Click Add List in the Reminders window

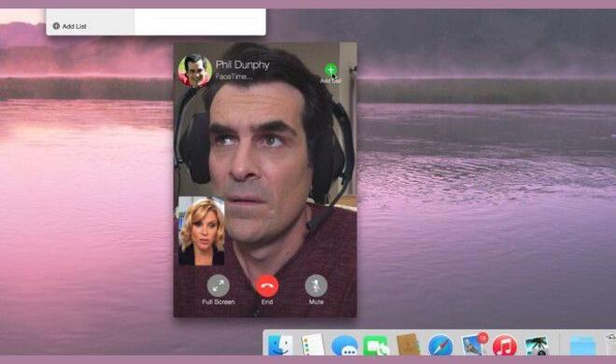(x=70, y=26)
